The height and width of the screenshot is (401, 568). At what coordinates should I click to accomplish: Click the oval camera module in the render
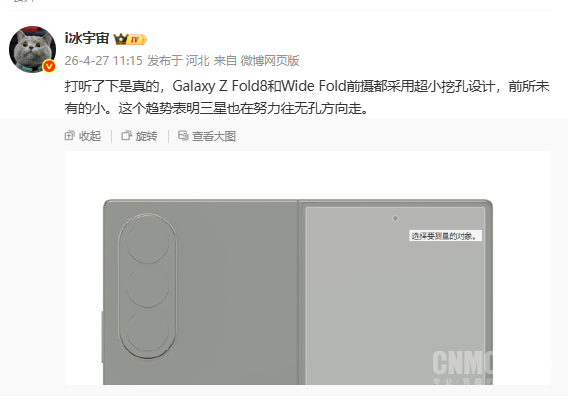[147, 286]
